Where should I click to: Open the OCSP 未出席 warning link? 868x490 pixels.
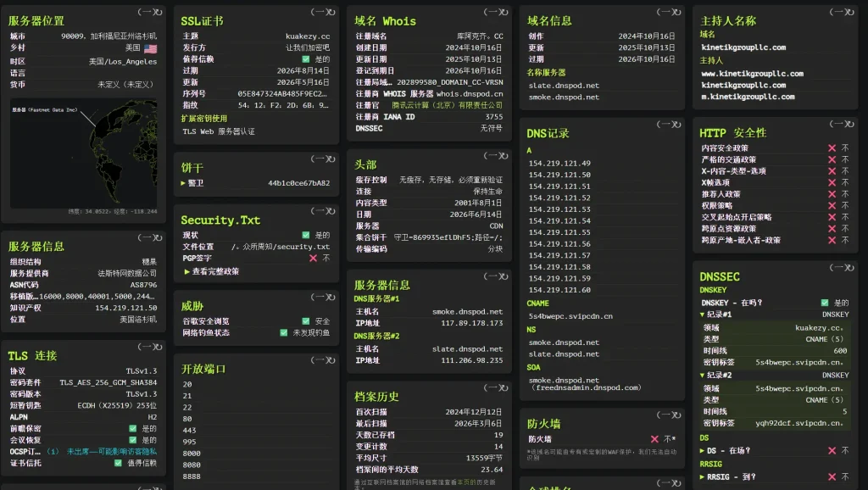point(112,452)
